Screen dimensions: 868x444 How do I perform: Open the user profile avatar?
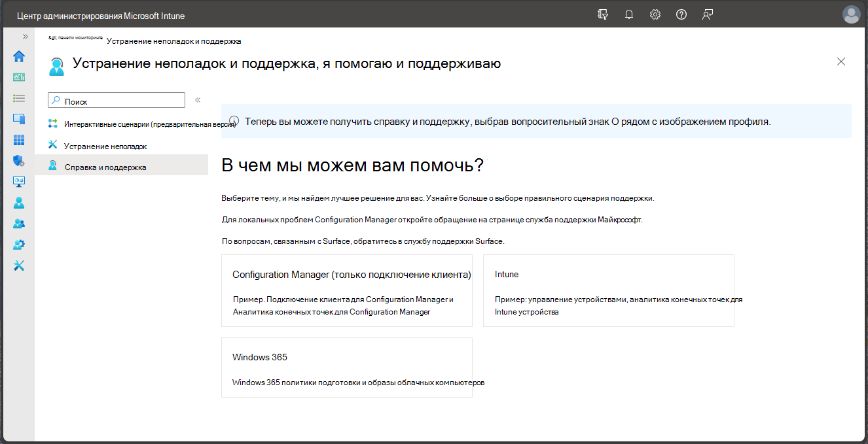[852, 14]
